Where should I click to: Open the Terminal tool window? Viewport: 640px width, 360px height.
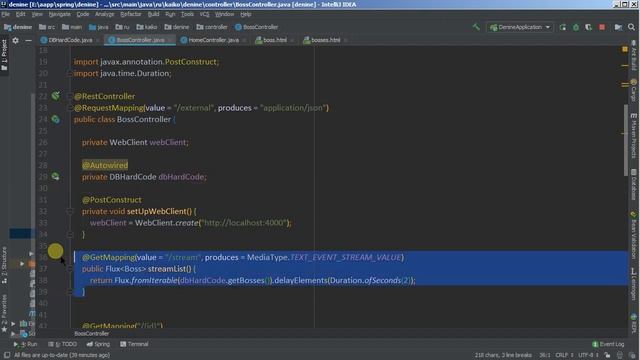pos(134,344)
